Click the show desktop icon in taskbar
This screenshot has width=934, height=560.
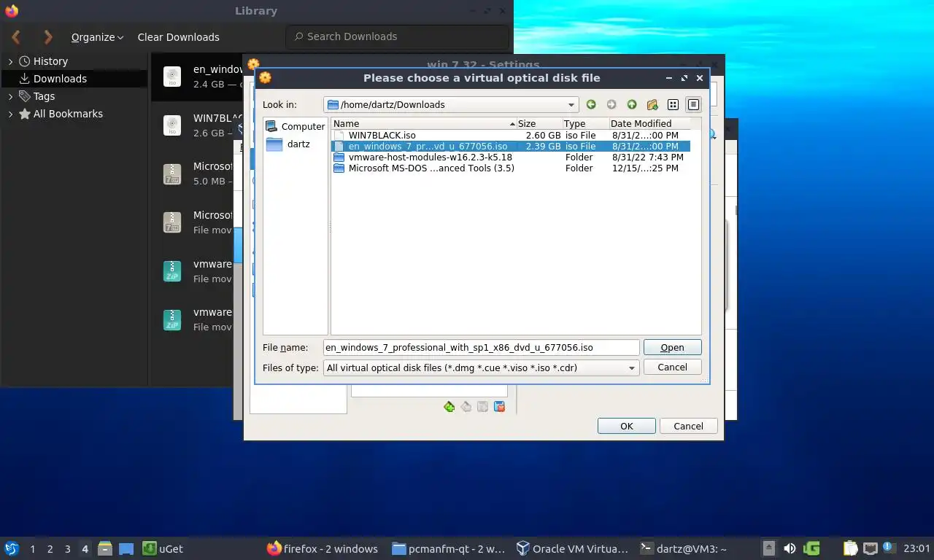coord(126,548)
